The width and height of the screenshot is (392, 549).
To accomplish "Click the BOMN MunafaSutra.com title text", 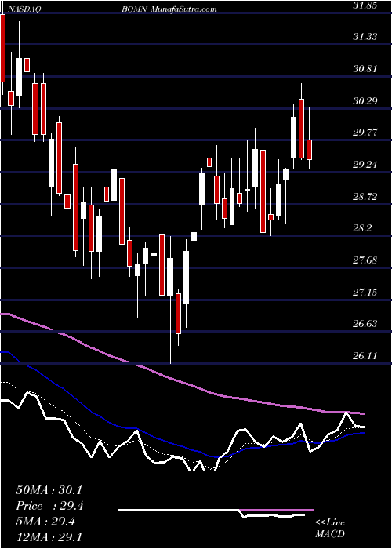I will (x=169, y=9).
